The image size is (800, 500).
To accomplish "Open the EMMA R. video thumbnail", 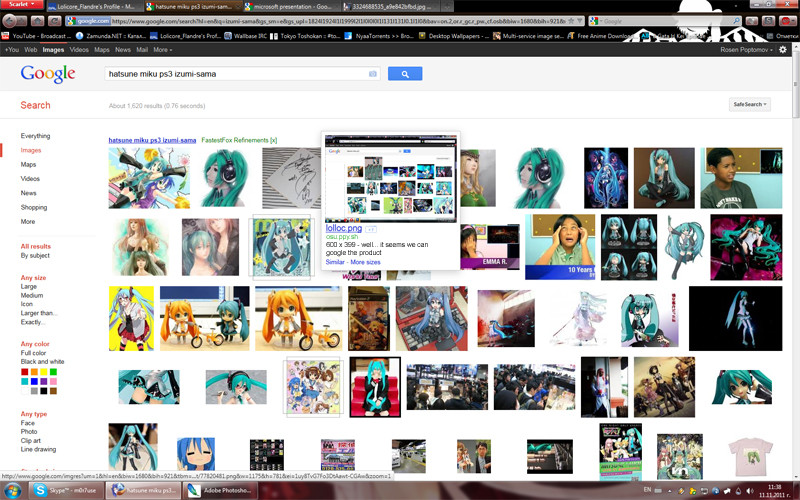I will pyautogui.click(x=490, y=247).
